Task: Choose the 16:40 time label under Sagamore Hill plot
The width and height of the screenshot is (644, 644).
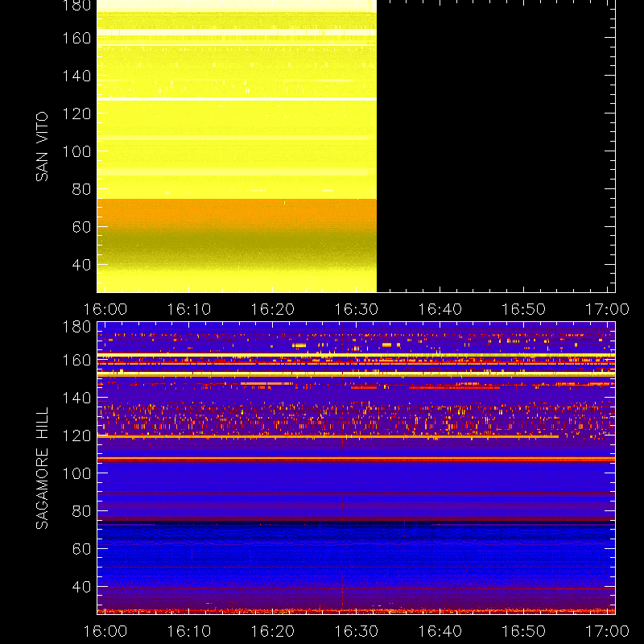Action: (440, 631)
